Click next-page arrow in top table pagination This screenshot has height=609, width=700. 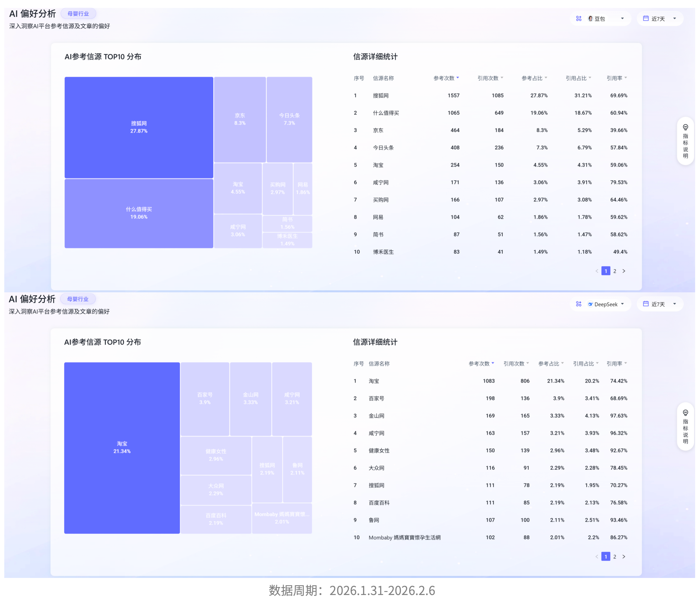(x=624, y=271)
